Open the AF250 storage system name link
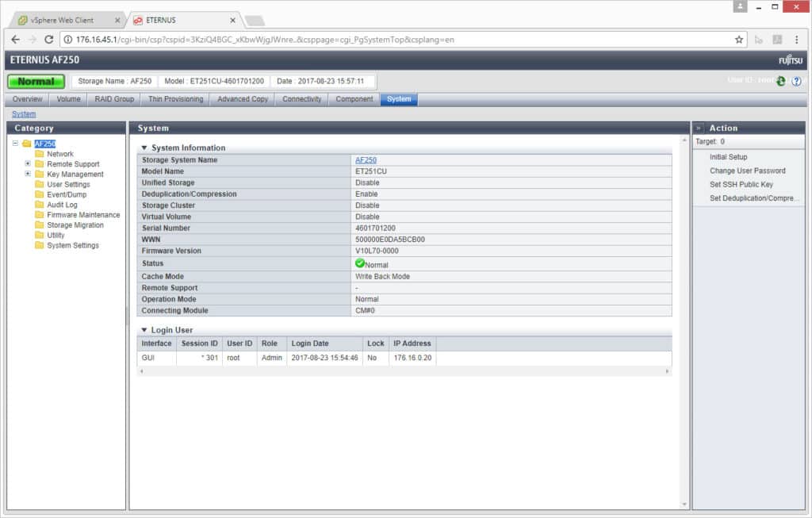 366,160
